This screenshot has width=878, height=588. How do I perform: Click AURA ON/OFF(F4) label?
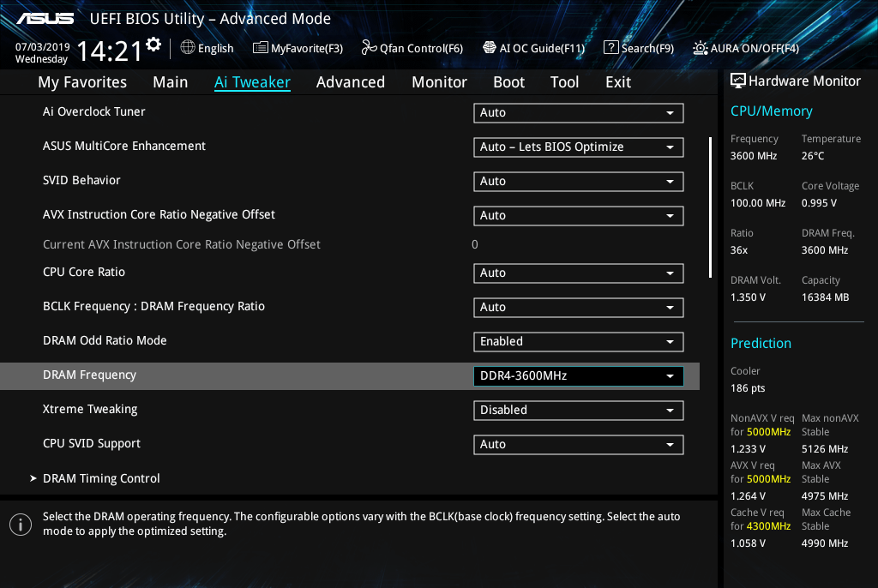click(x=755, y=48)
